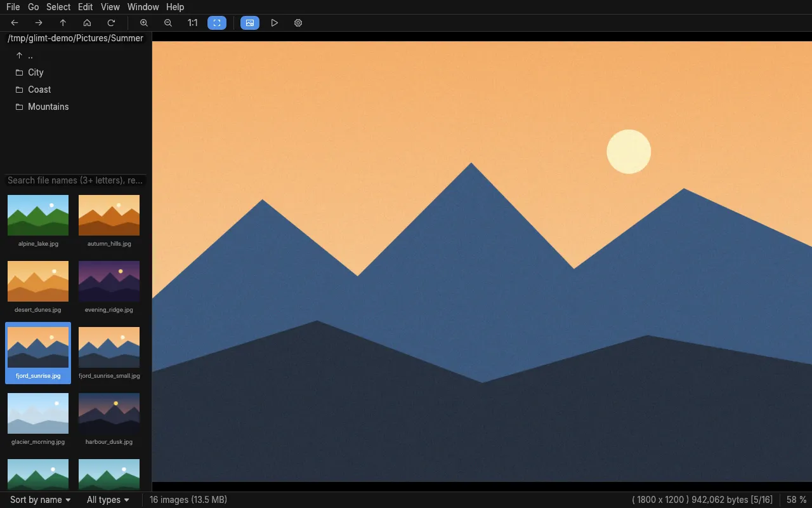The height and width of the screenshot is (508, 812).
Task: Go to home folder icon
Action: (87, 23)
